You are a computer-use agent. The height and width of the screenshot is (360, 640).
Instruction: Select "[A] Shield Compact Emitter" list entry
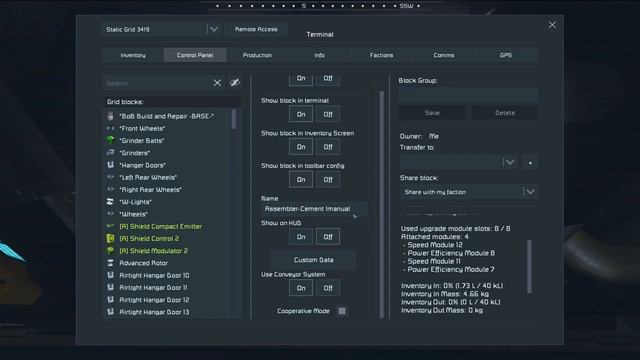(166, 226)
